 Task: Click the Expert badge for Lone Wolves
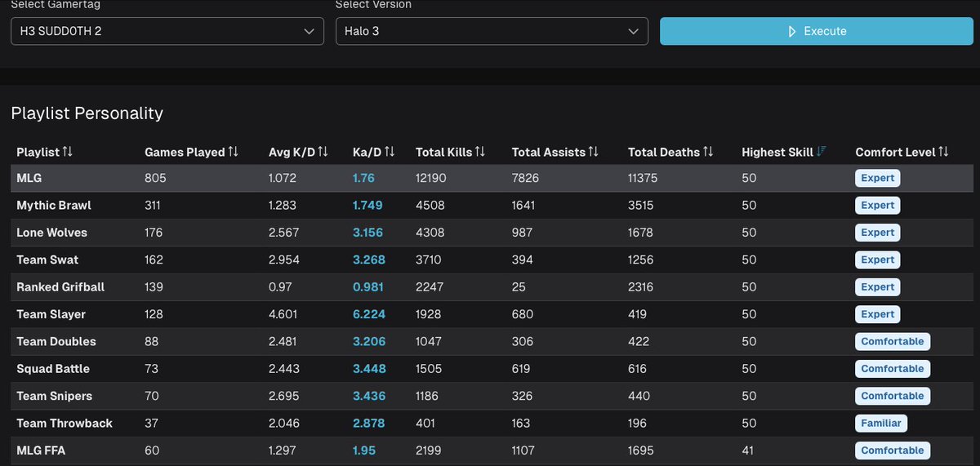tap(878, 233)
